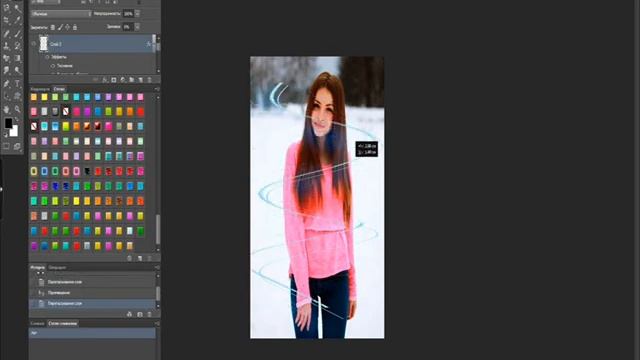Select the History Brush tool
The height and width of the screenshot is (360, 640).
[x=18, y=46]
